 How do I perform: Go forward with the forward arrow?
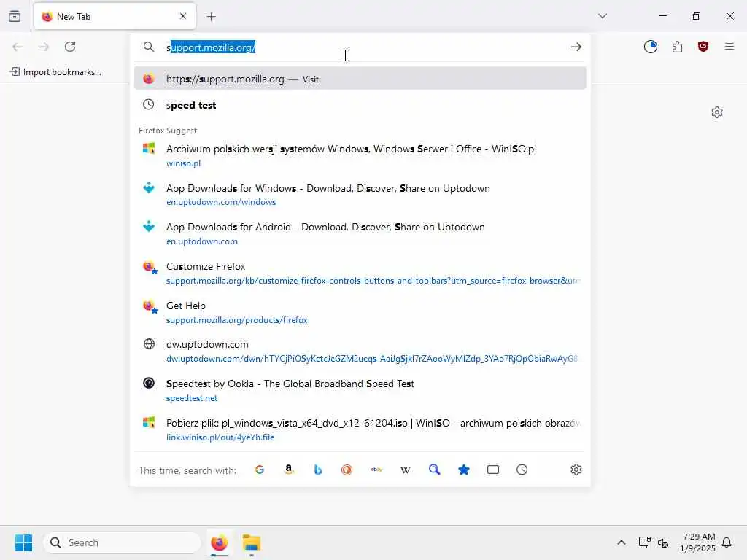click(43, 47)
